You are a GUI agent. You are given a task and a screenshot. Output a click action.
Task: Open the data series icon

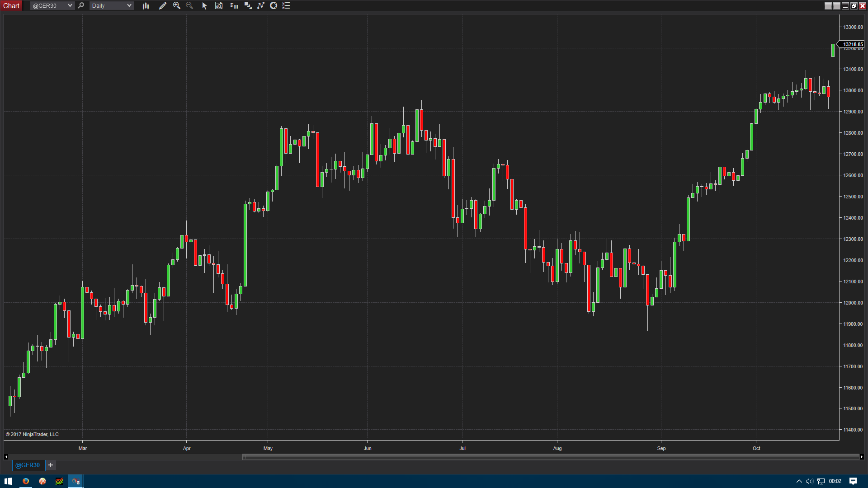248,6
